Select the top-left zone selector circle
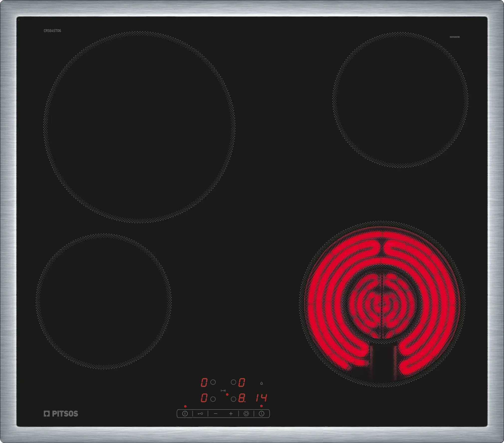 tap(213, 382)
